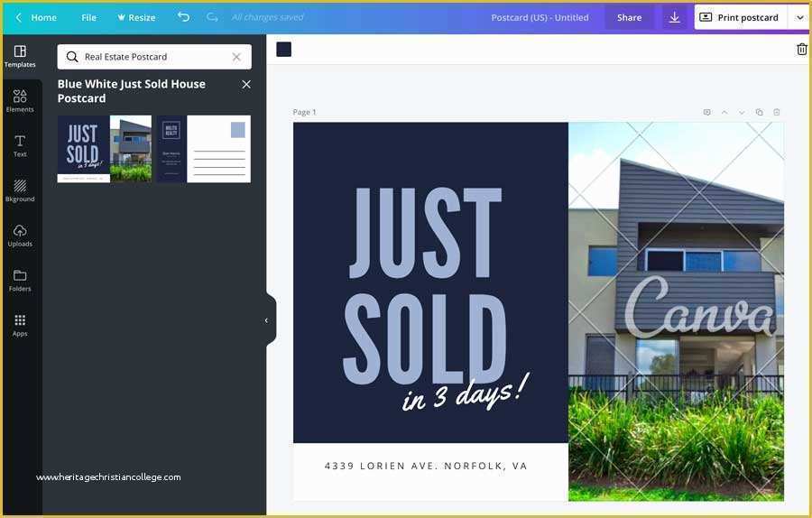Select the Just Sold front template thumbnail
The image size is (812, 518).
coord(105,149)
